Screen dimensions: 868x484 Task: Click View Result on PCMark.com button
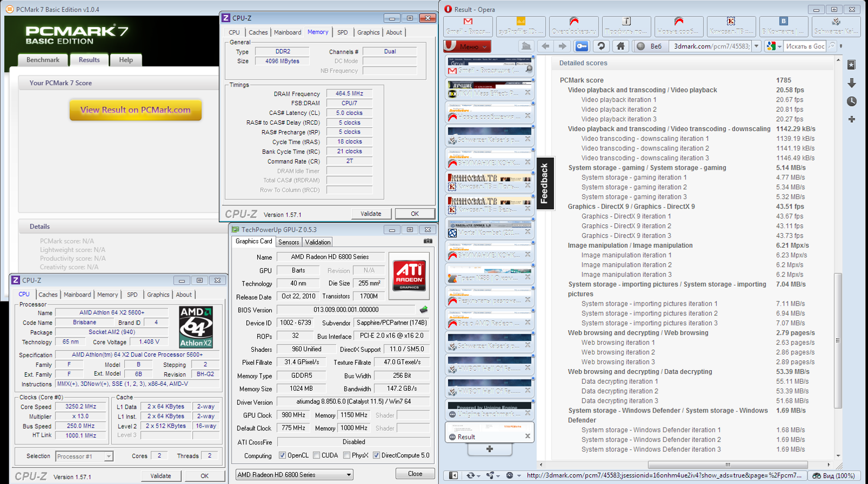coord(136,109)
